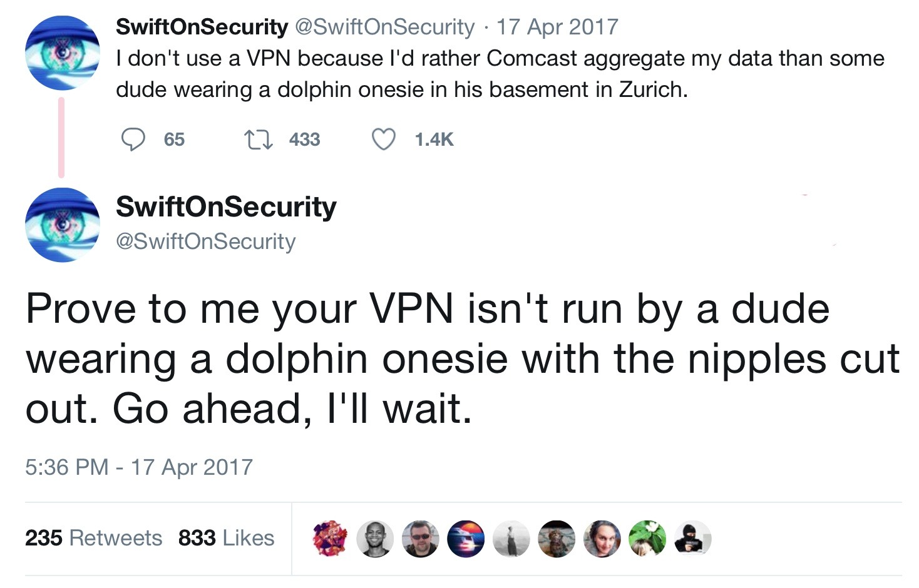Click the reply speech bubble icon
This screenshot has height=588, width=919.
pos(133,139)
